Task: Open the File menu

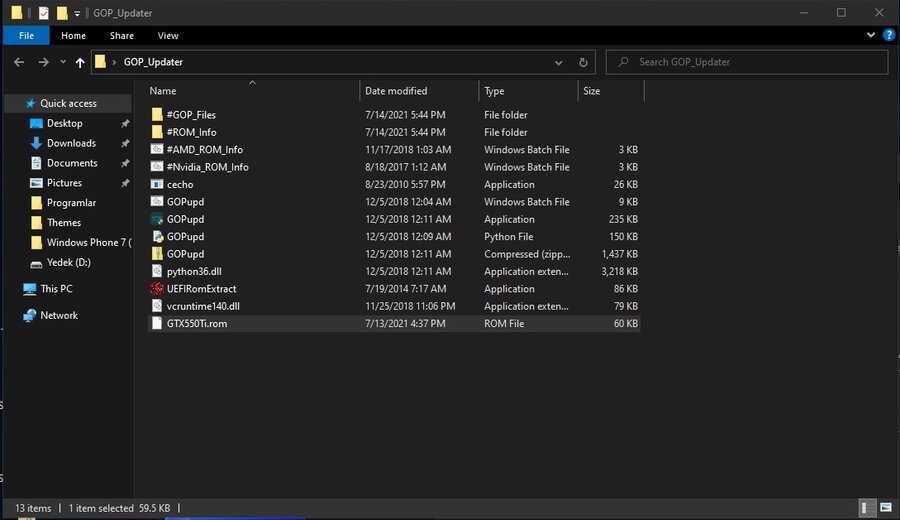Action: (26, 36)
